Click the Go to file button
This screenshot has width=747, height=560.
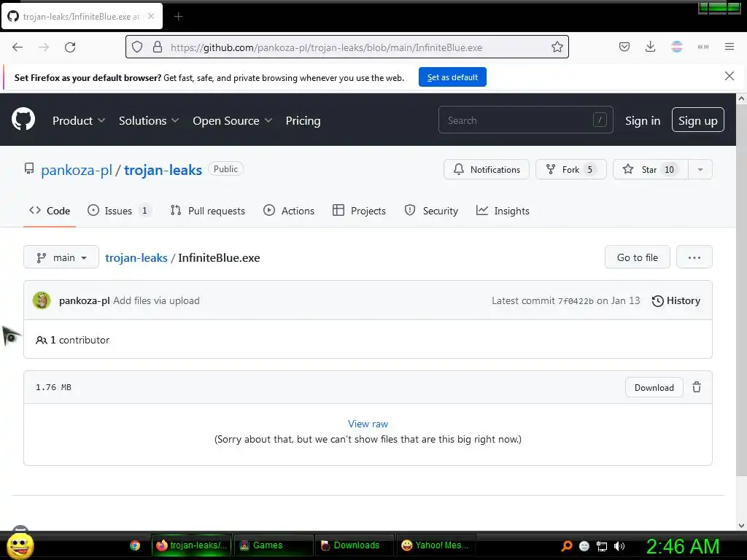[638, 257]
